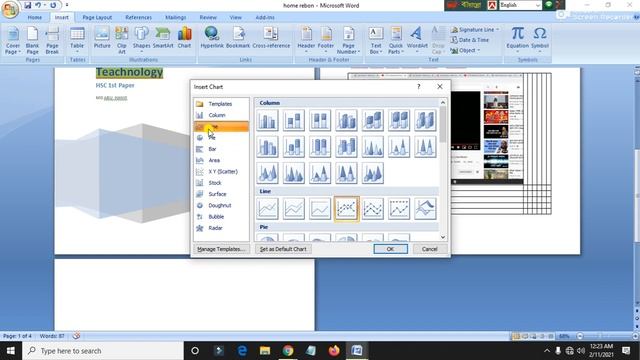Click Set as Default Chart button

(x=283, y=249)
